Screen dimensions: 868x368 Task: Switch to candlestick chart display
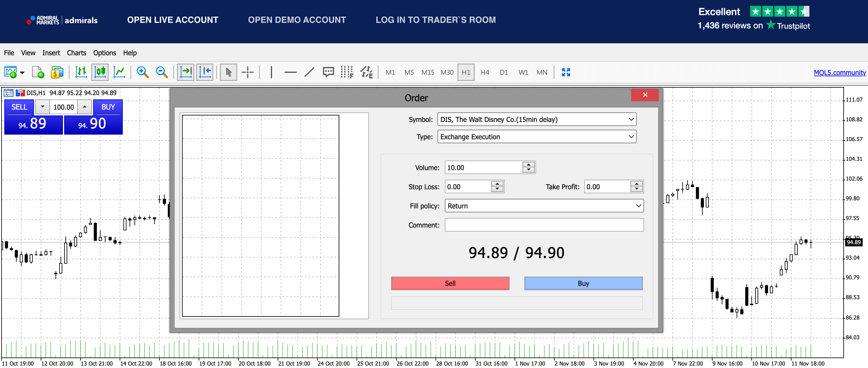pyautogui.click(x=100, y=72)
